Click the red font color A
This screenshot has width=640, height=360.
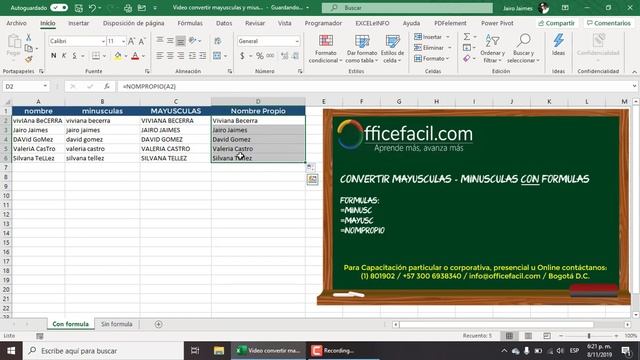pos(135,56)
